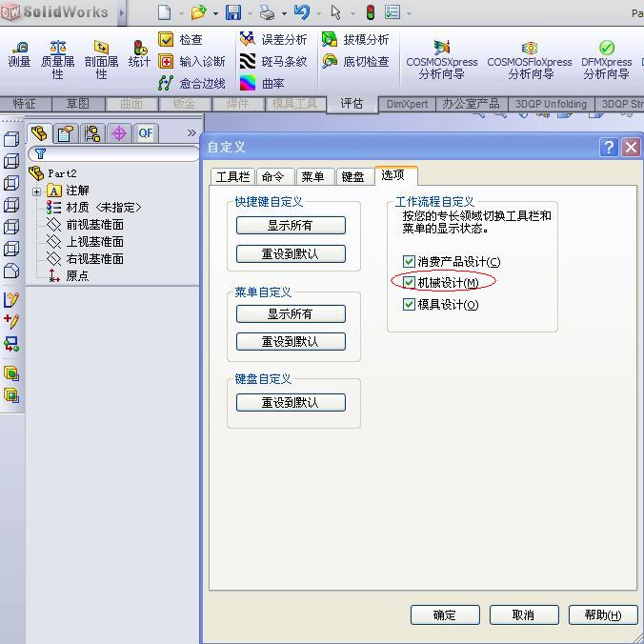Open 底切检查 undercut detection
644x644 pixels.
pyautogui.click(x=355, y=62)
